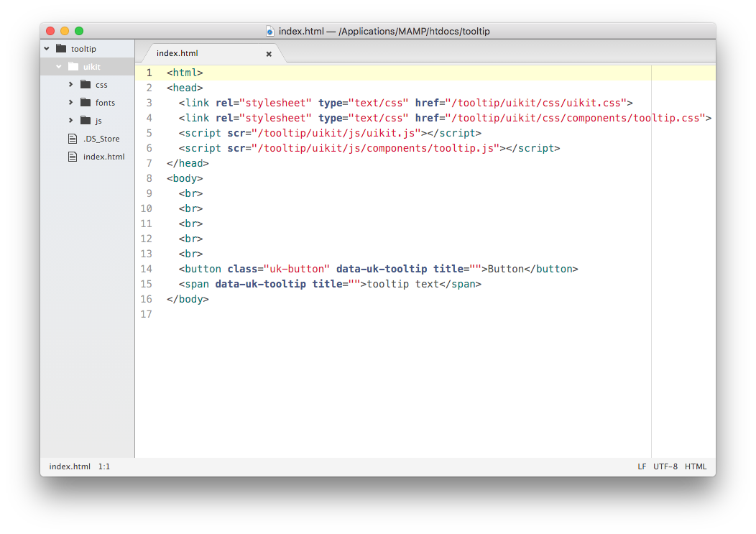Viewport: 756px width, 534px height.
Task: Click the js folder icon
Action: [86, 119]
